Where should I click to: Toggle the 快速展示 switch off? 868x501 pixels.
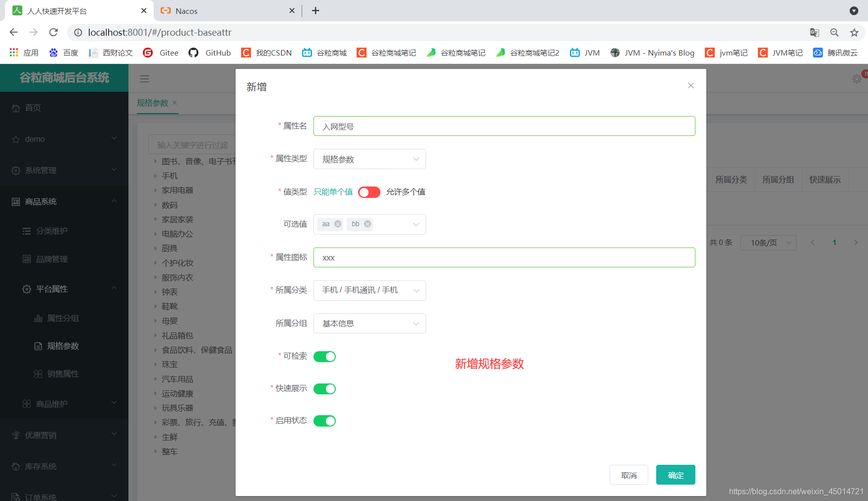pyautogui.click(x=324, y=389)
